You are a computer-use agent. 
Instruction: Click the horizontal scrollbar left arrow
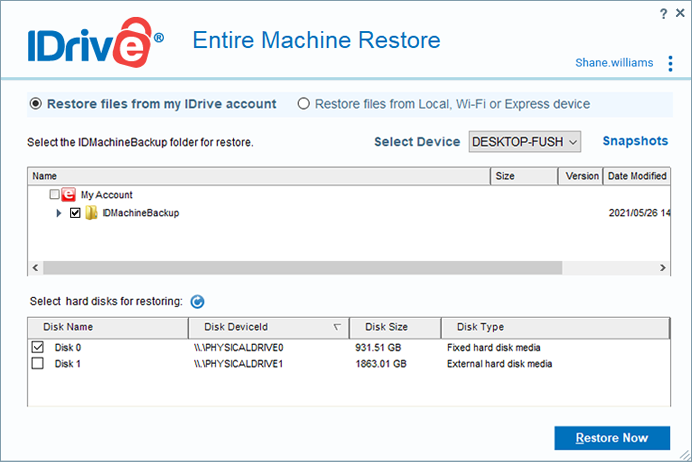click(36, 267)
